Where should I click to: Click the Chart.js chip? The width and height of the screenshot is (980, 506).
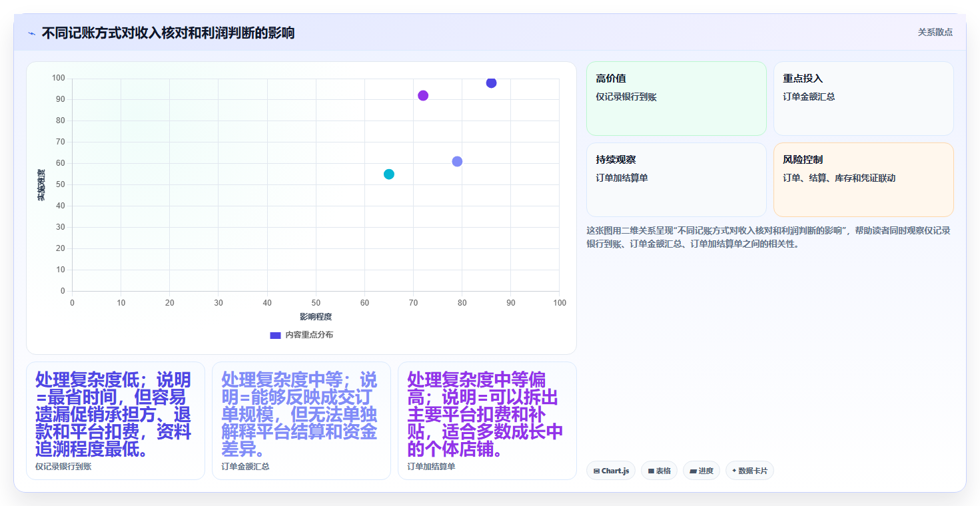click(611, 471)
